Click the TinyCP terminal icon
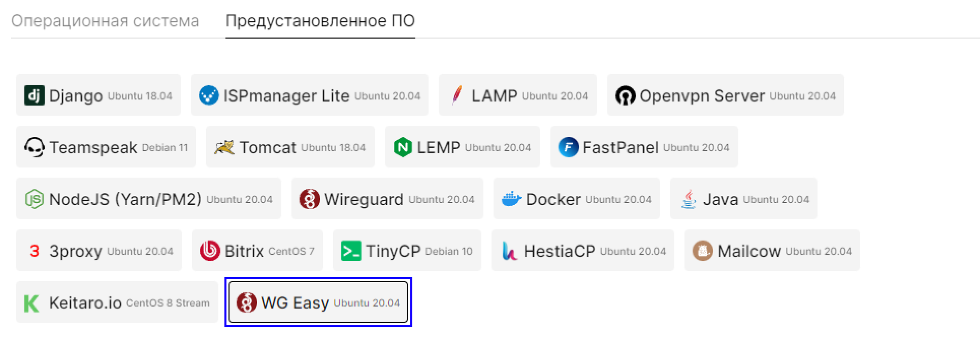The image size is (980, 339). [x=351, y=251]
